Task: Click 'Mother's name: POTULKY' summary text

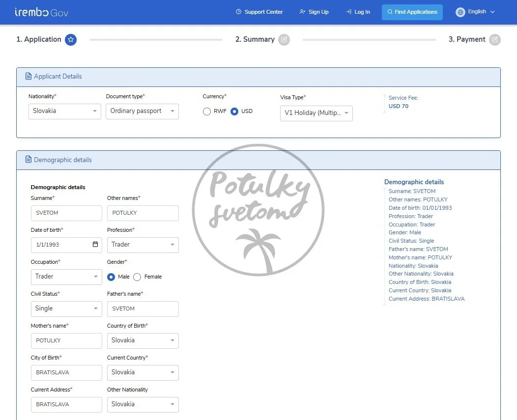Action: 420,257
